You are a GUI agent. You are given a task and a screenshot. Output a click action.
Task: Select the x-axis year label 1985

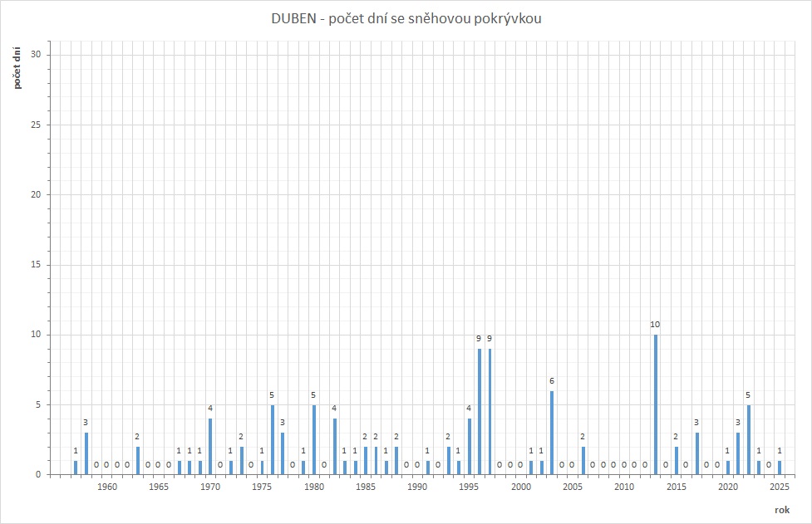pyautogui.click(x=366, y=487)
